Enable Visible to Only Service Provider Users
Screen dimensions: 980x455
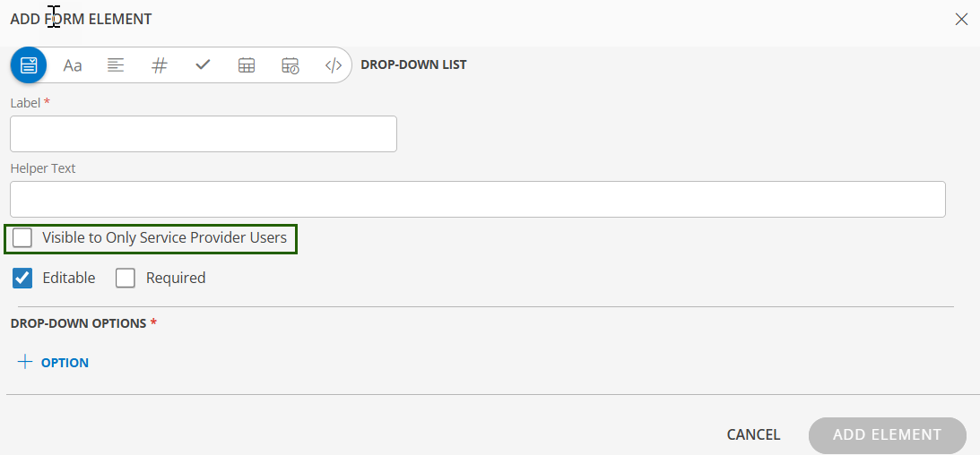[22, 238]
